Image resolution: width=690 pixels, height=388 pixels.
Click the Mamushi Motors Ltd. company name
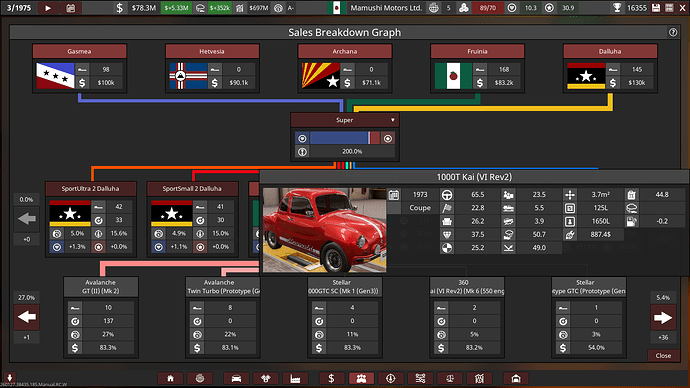point(386,8)
